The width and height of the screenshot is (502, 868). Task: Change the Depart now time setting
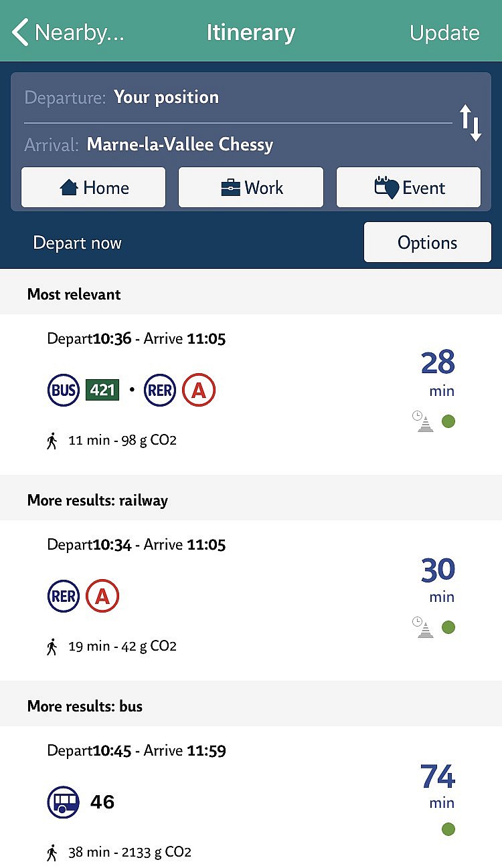coord(78,243)
